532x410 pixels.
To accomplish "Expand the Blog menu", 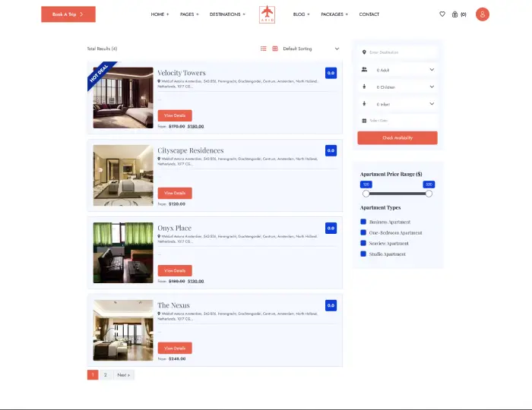I will 301,14.
